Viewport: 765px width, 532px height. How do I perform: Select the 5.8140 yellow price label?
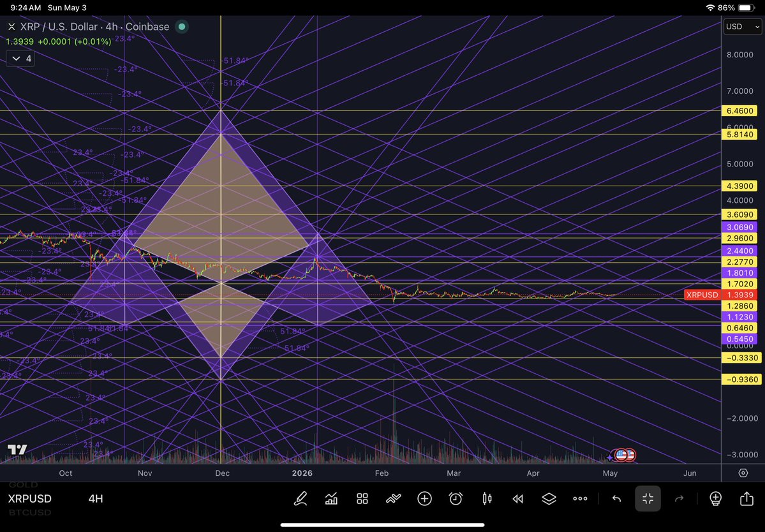739,134
